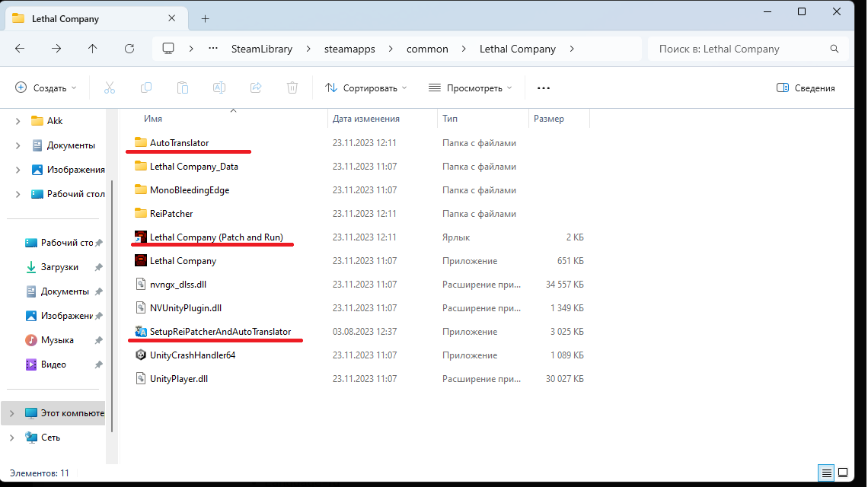
Task: Toggle the Сведения details pane
Action: click(806, 88)
